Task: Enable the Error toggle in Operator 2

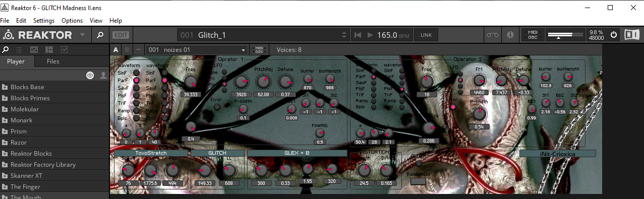Action: click(x=453, y=106)
